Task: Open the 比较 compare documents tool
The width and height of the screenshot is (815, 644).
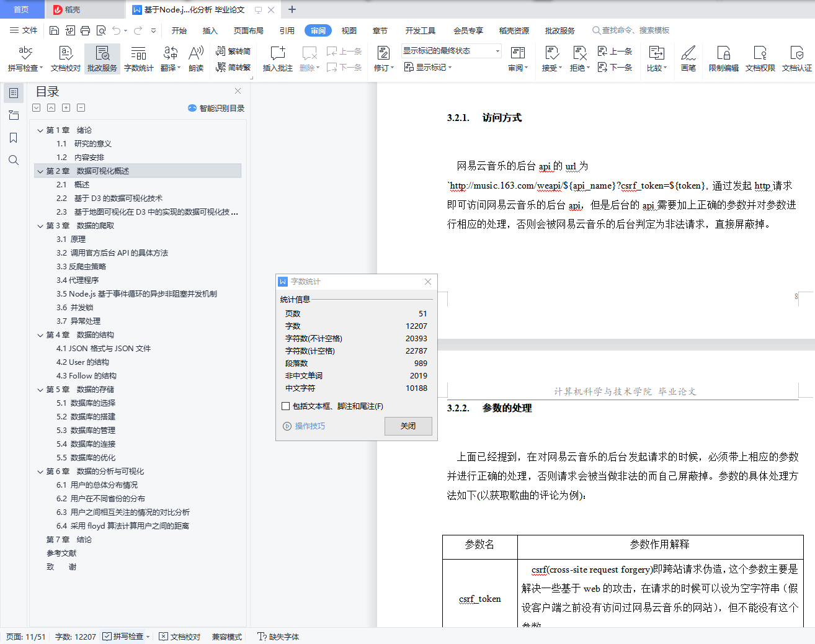Action: 656,58
